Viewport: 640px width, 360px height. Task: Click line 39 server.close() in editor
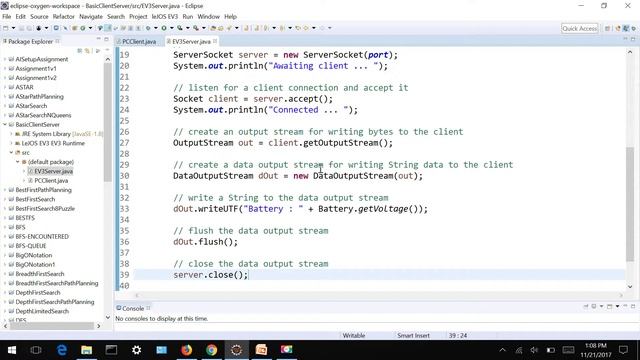click(x=211, y=275)
